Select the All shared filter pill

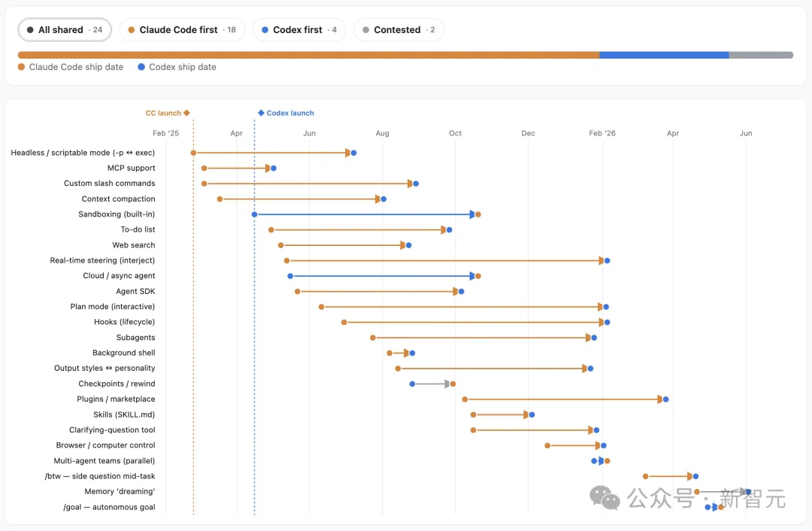(x=65, y=30)
